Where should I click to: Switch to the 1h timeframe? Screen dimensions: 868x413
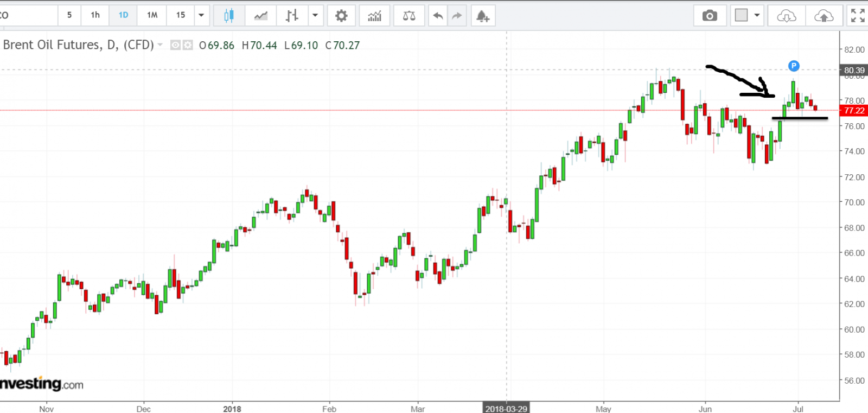[95, 15]
